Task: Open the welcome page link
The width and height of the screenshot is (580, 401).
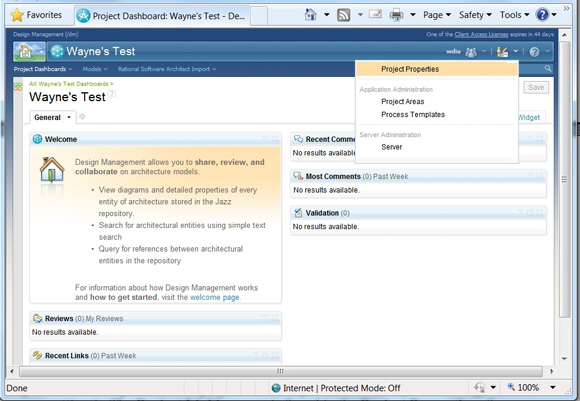Action: [x=215, y=297]
